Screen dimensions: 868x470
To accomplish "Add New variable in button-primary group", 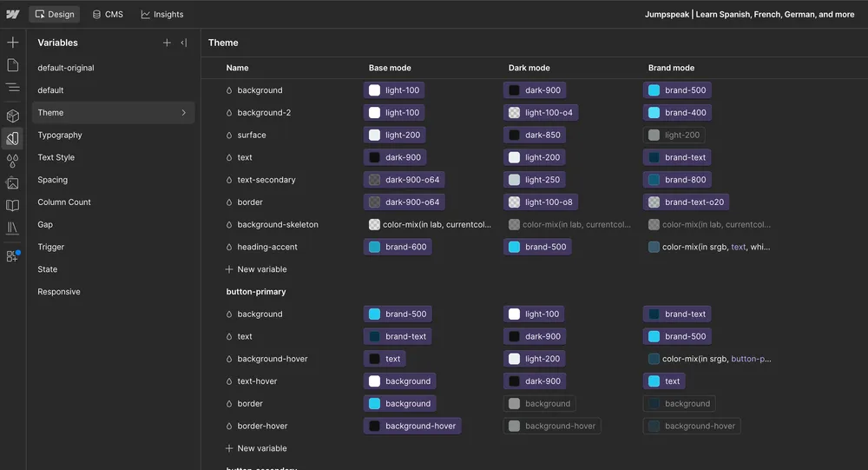I will pos(256,448).
